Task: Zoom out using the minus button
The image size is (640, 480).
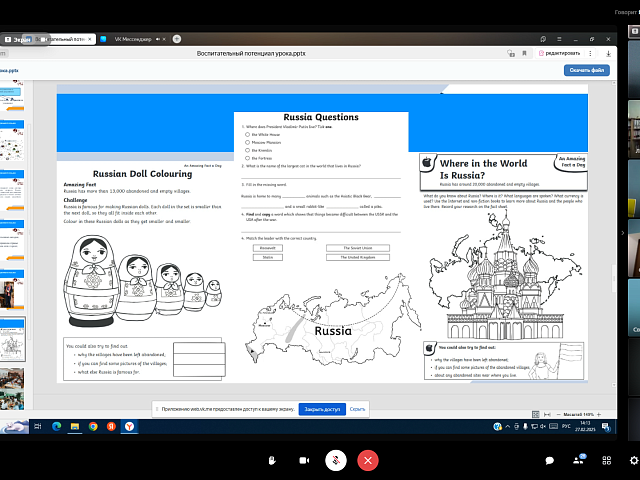Action: pyautogui.click(x=558, y=414)
